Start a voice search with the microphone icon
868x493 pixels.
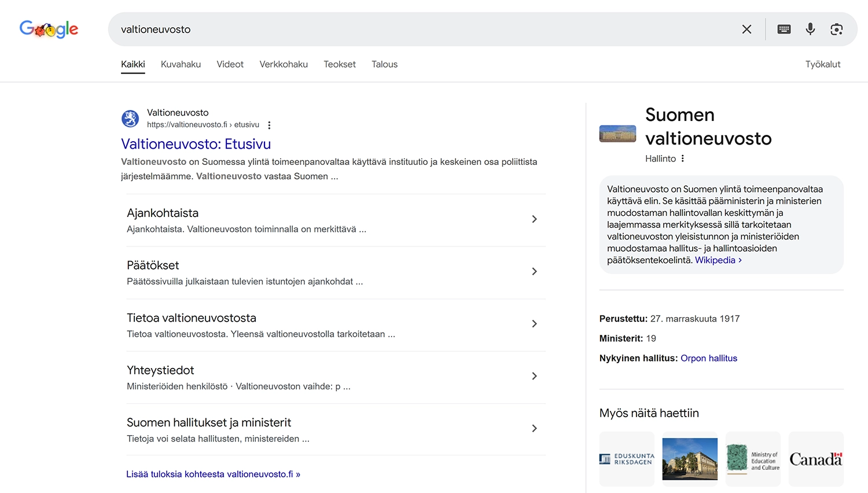tap(810, 29)
